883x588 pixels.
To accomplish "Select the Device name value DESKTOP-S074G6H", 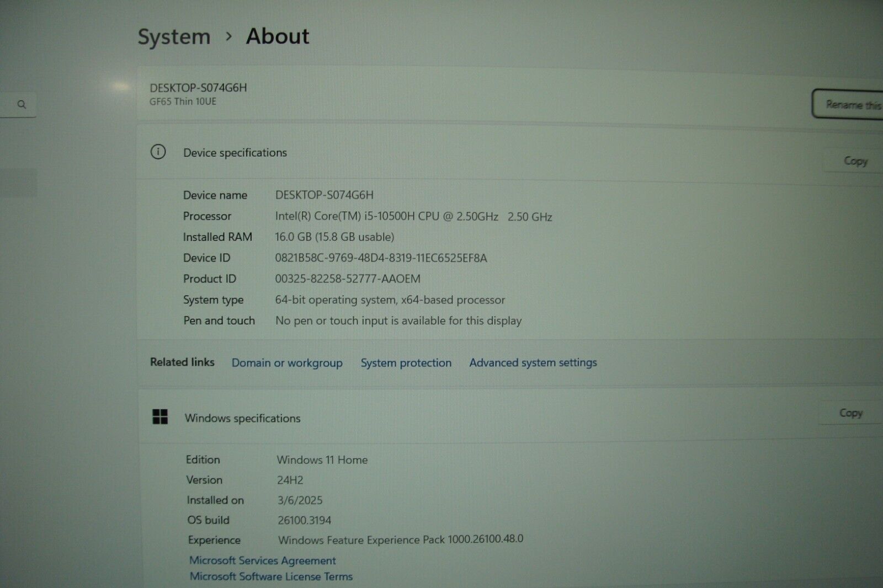I will [325, 195].
